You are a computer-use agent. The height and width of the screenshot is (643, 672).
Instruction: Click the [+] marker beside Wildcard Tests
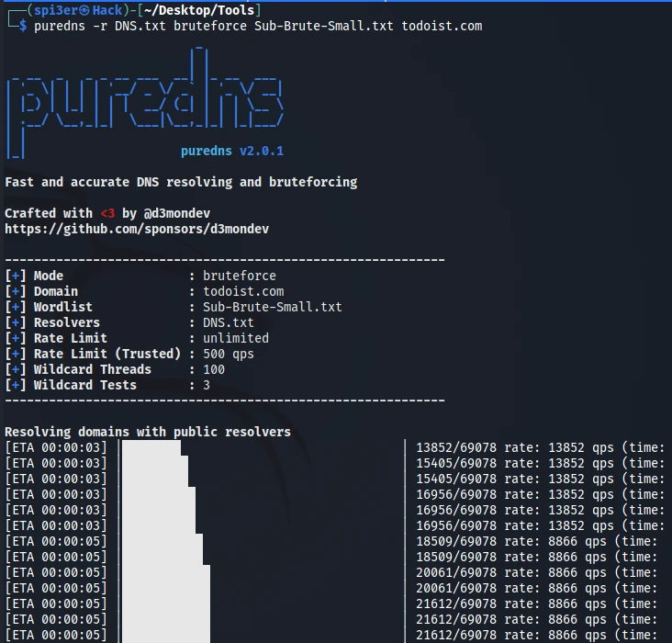coord(16,385)
